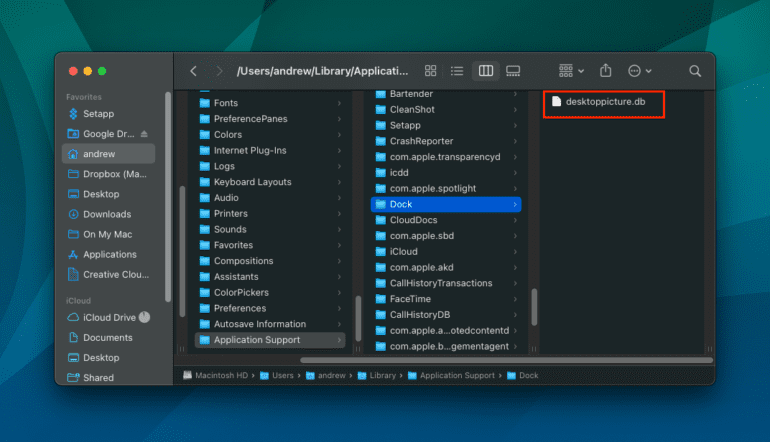Switch to icon view in the toolbar
The width and height of the screenshot is (770, 442).
pyautogui.click(x=431, y=71)
